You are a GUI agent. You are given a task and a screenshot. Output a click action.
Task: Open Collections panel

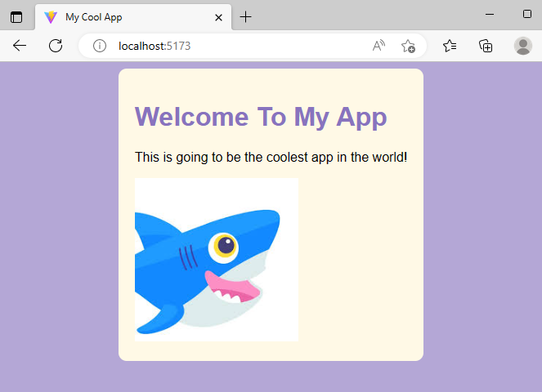click(x=486, y=46)
